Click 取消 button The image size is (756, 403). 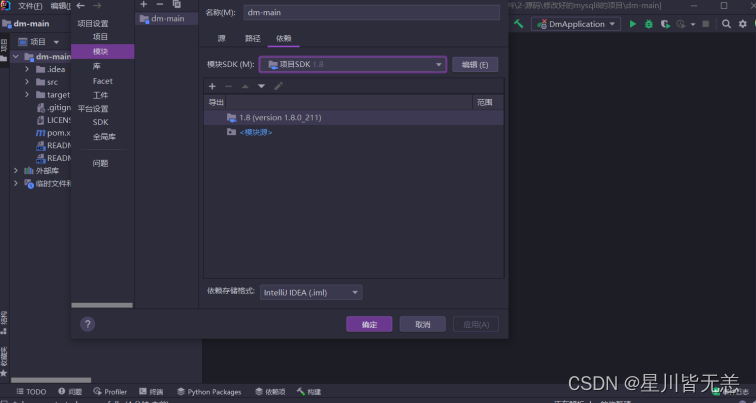click(422, 324)
